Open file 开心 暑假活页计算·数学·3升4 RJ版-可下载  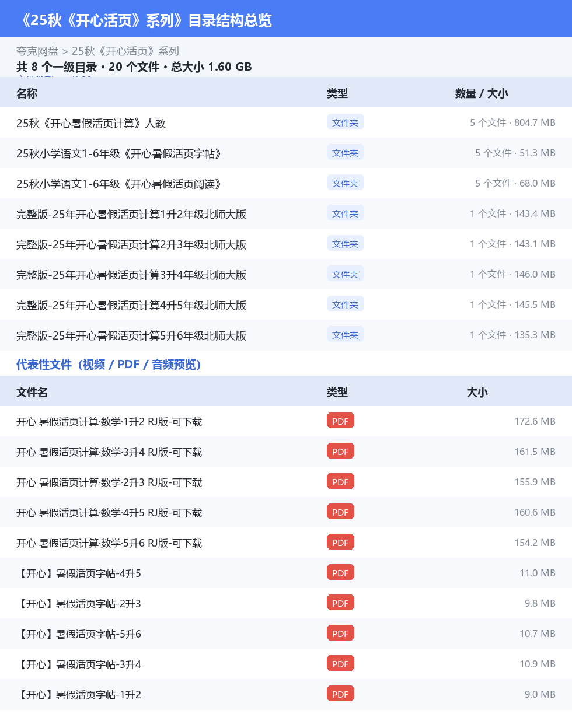109,452
